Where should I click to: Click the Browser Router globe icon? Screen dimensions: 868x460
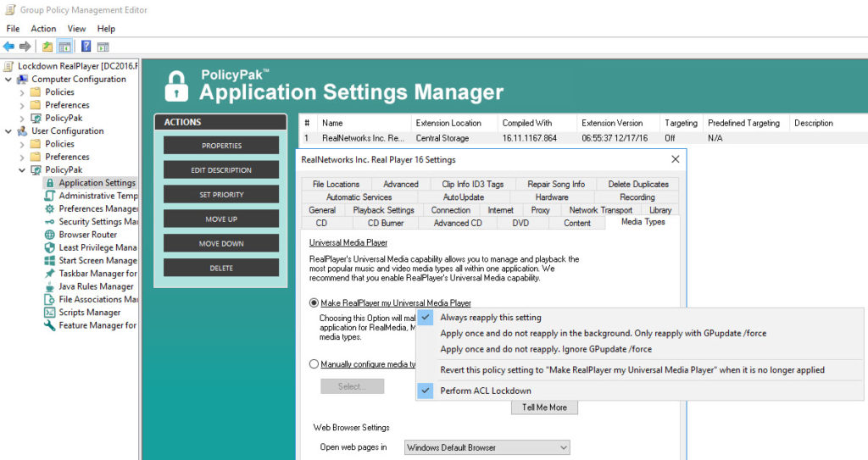pos(50,235)
